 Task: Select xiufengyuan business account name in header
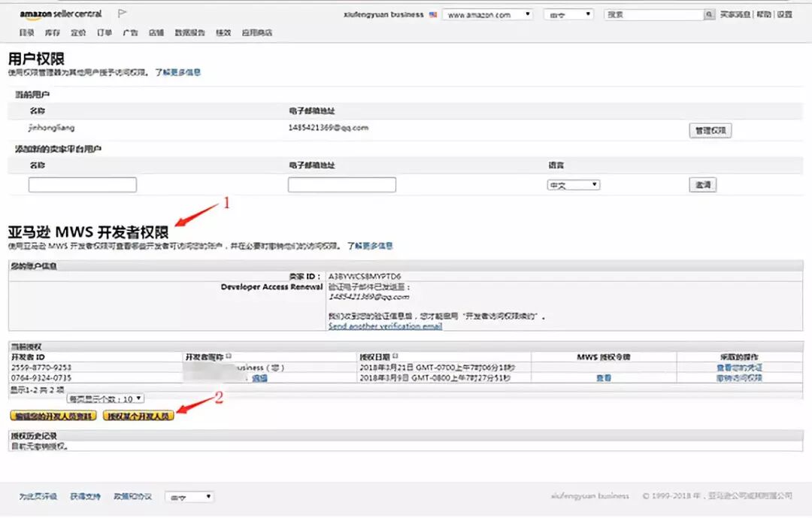tap(383, 14)
